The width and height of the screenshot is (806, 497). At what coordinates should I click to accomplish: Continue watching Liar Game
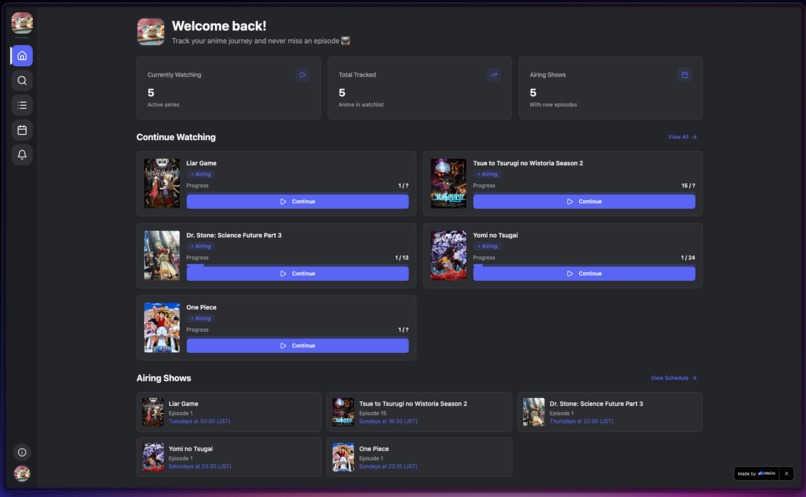[x=298, y=201]
